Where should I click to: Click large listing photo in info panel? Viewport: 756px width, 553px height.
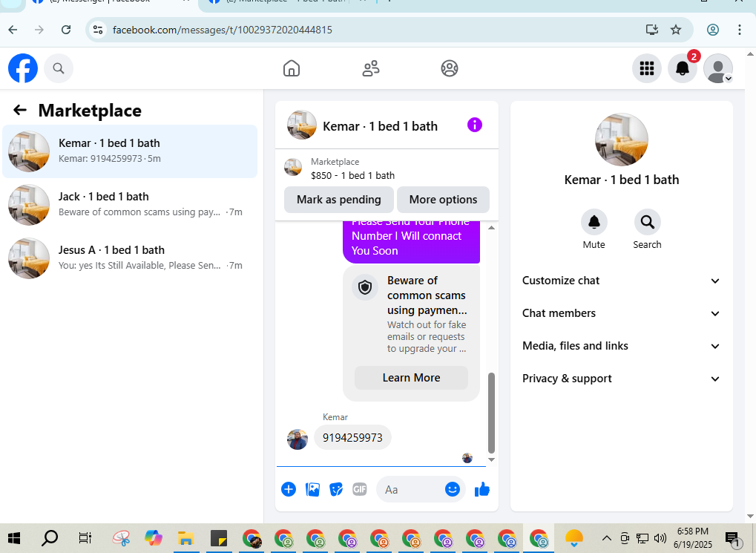(x=621, y=140)
